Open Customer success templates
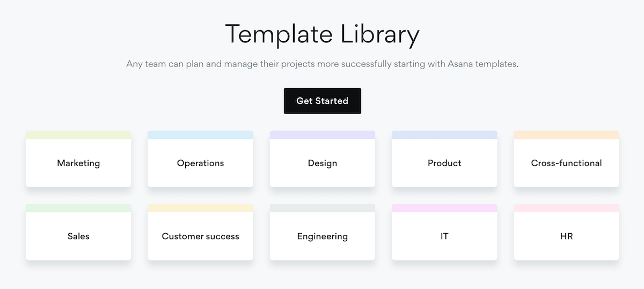 pos(200,236)
